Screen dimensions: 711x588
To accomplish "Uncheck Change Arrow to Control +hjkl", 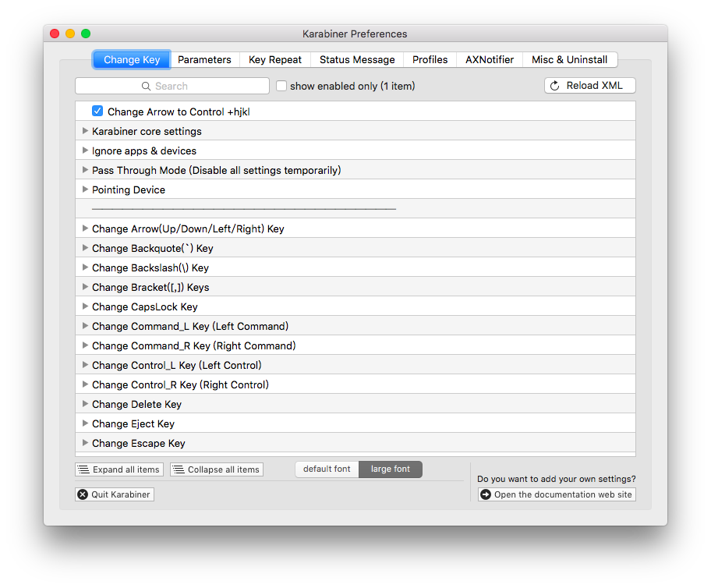I will point(97,112).
